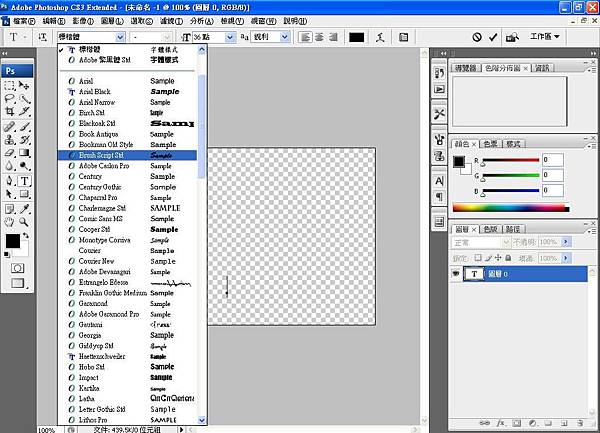This screenshot has width=600, height=433.
Task: Open the workspace dropdown
Action: (x=545, y=37)
